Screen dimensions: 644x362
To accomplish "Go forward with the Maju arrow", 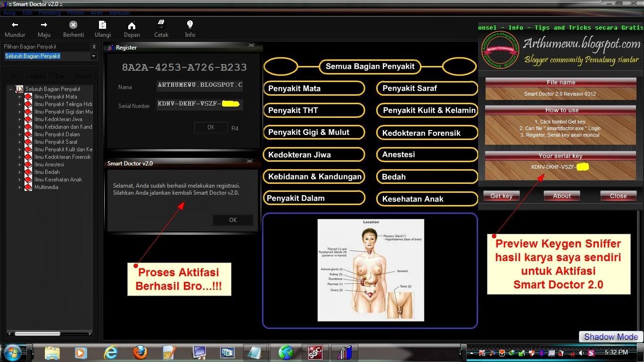I will [x=44, y=25].
